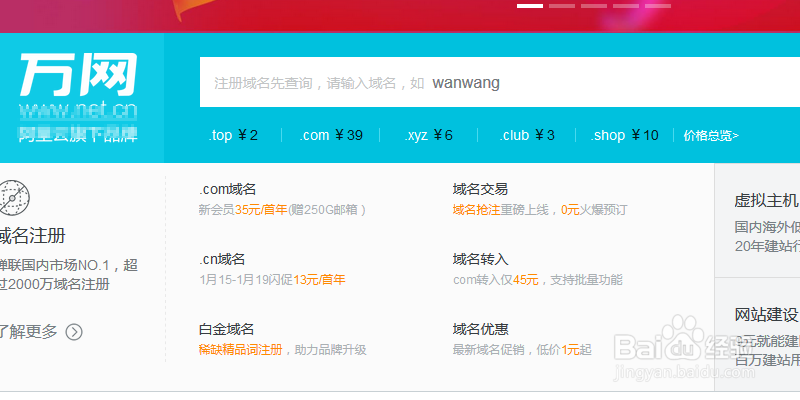The image size is (800, 400).
Task: Click the .com ¥39 price link
Action: (331, 135)
